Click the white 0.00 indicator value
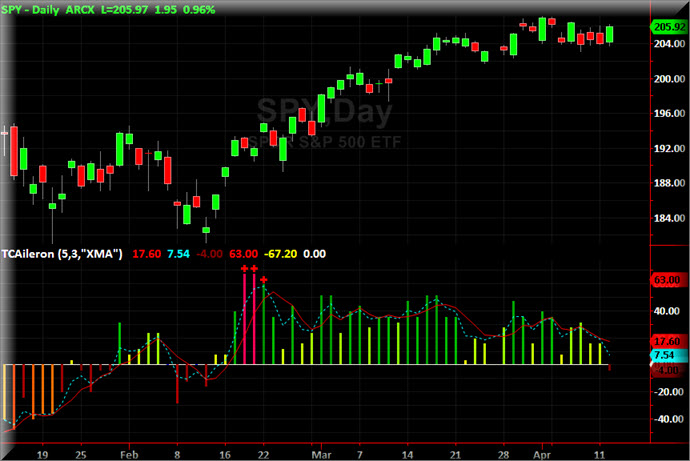This screenshot has width=690, height=461. coord(314,254)
